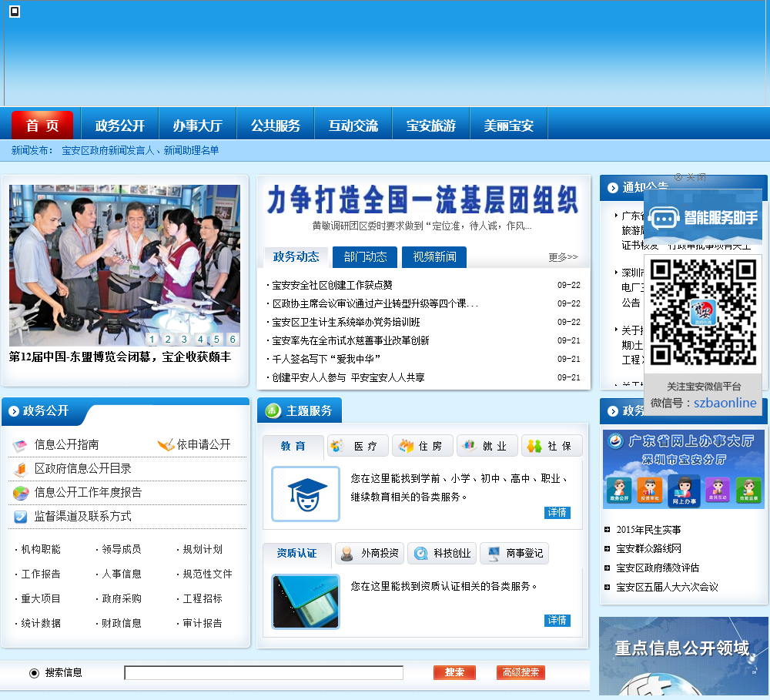
Task: Click the 详情 button under 资质认证 description
Action: click(x=557, y=621)
